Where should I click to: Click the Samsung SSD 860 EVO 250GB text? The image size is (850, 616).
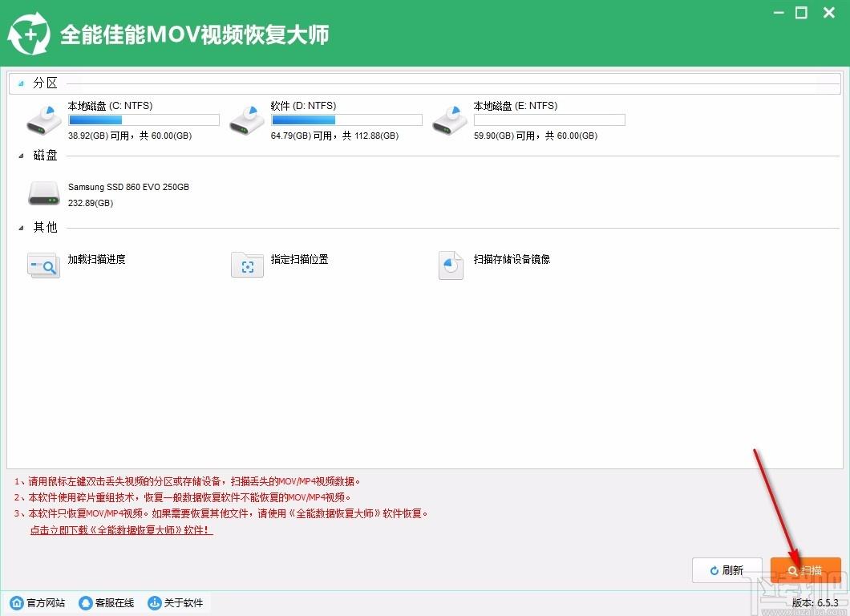(x=128, y=187)
